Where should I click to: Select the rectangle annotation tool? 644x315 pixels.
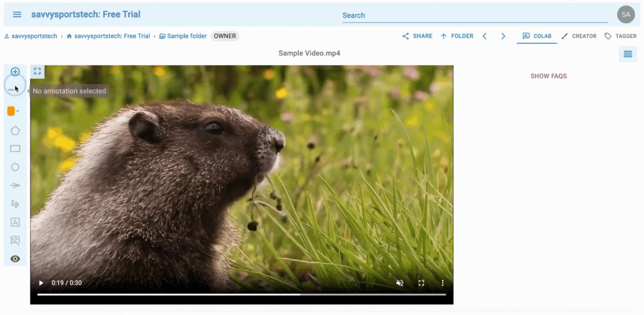[15, 148]
